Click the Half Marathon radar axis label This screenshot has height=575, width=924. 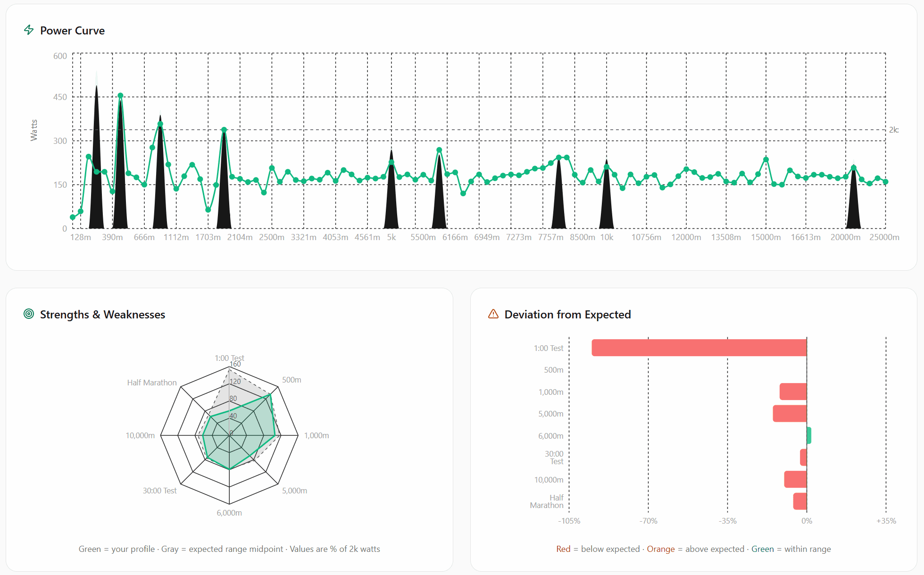click(152, 383)
